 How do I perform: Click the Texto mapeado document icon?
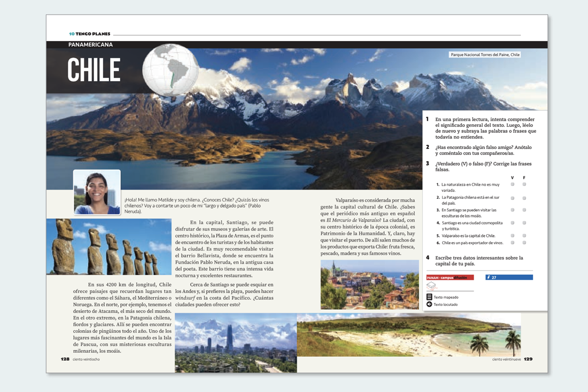coord(429,297)
